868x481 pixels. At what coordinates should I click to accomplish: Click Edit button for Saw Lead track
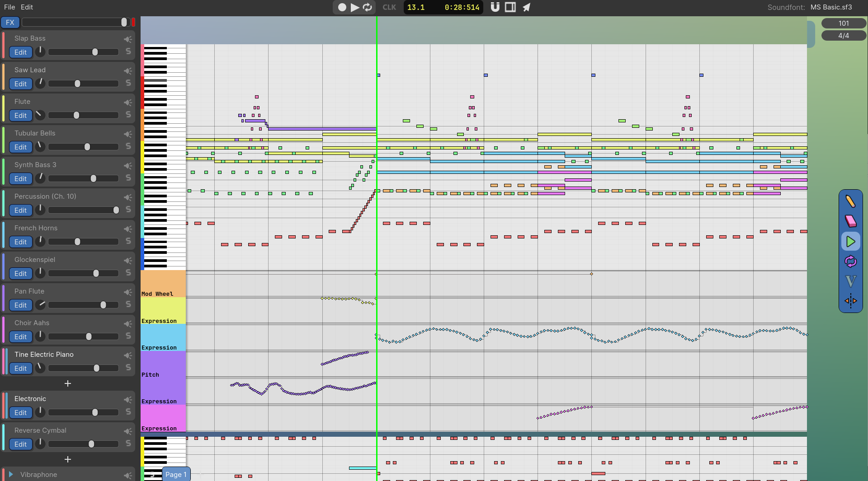20,84
